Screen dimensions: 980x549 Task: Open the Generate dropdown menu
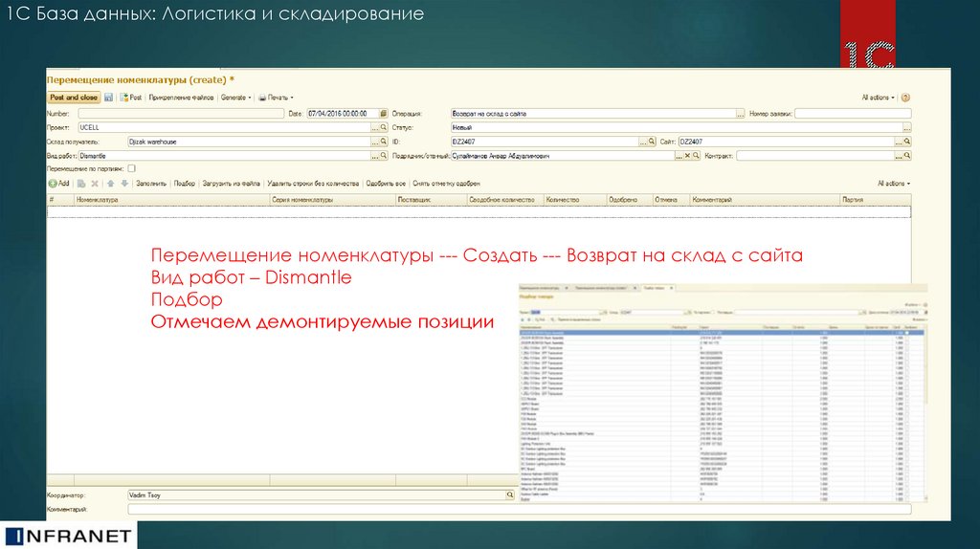(236, 98)
